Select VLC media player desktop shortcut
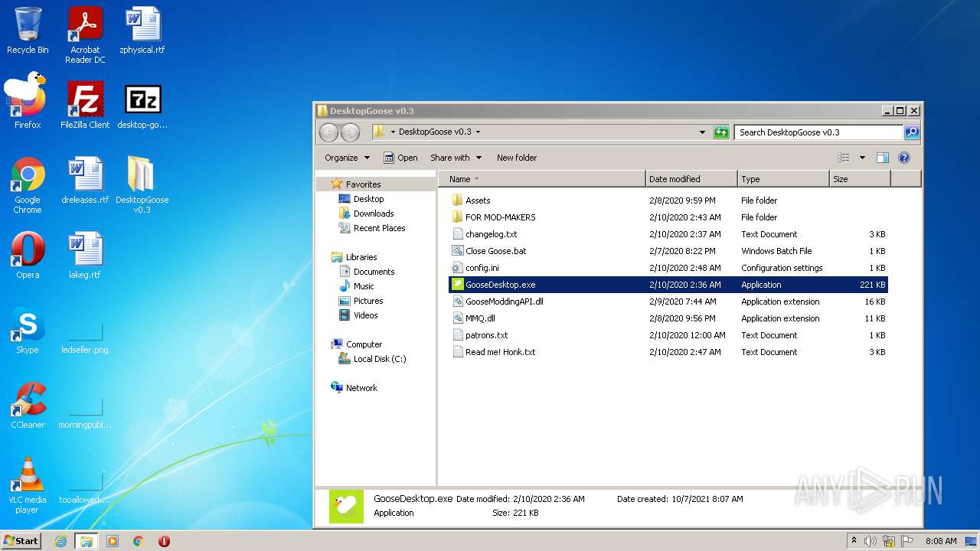The width and height of the screenshot is (980, 551). 28,485
